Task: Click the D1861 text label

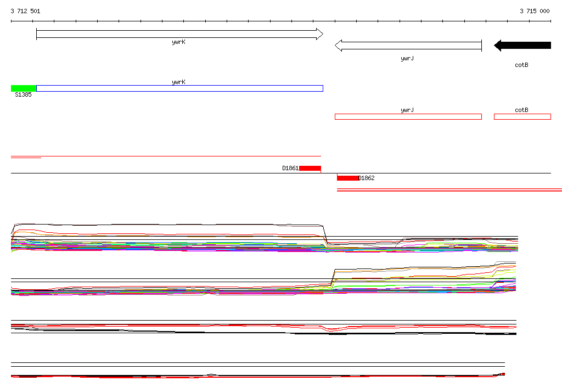Action: (x=290, y=168)
